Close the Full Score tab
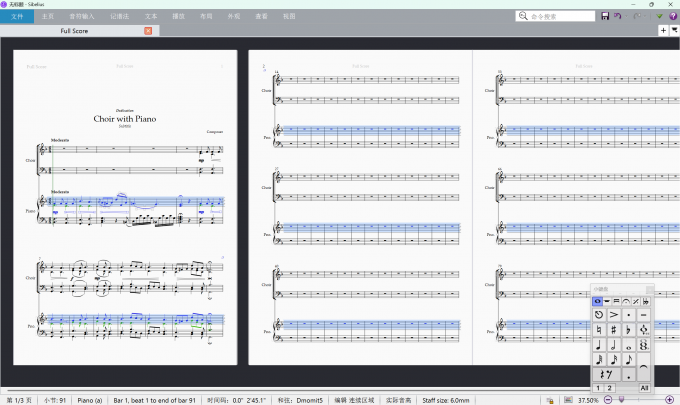This screenshot has height=405, width=680. (149, 31)
